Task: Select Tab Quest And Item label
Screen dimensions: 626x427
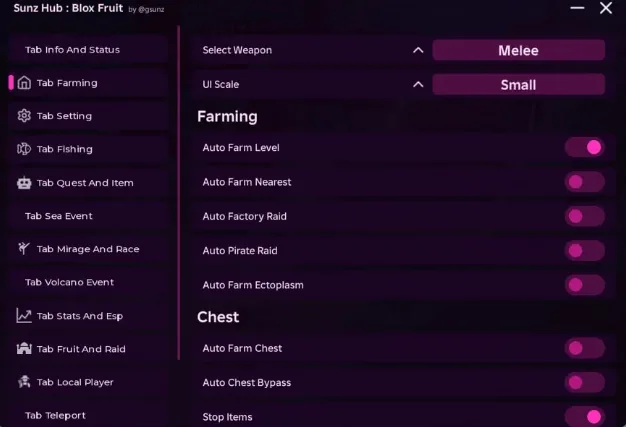Action: [x=85, y=183]
